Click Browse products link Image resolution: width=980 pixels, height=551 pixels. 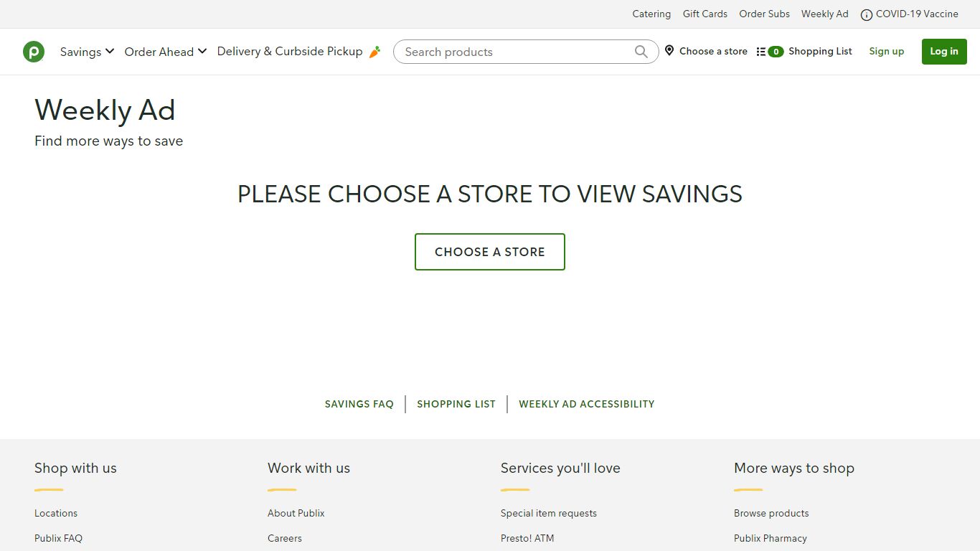click(771, 513)
